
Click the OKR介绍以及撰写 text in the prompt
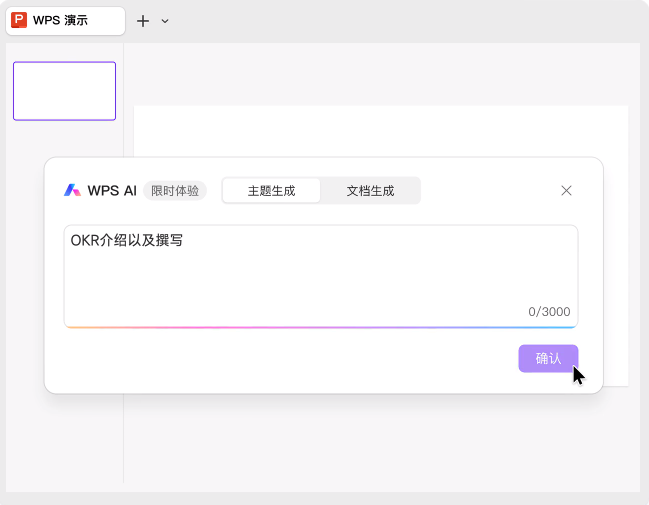click(x=127, y=240)
